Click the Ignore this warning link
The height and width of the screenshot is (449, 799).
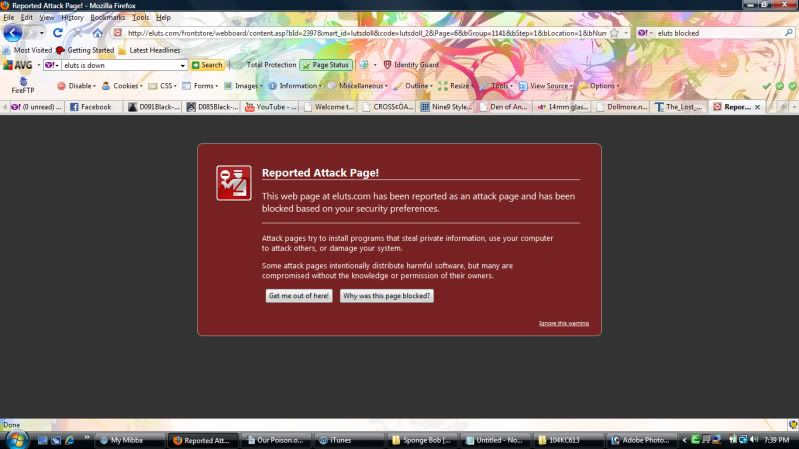(x=564, y=323)
